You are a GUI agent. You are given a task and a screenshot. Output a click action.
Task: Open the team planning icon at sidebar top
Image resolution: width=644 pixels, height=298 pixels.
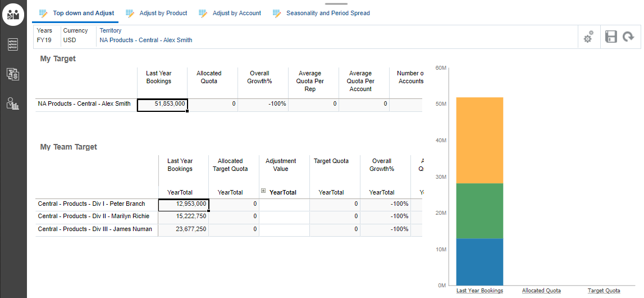tap(13, 14)
